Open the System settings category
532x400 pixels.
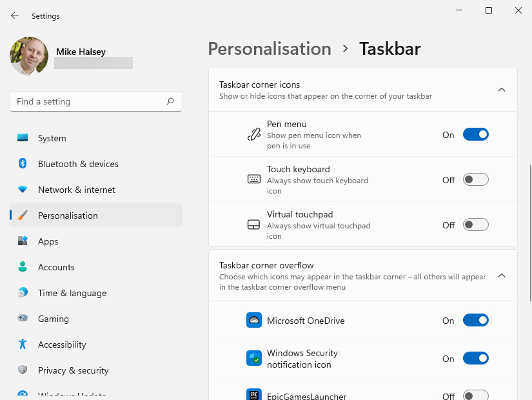point(52,138)
